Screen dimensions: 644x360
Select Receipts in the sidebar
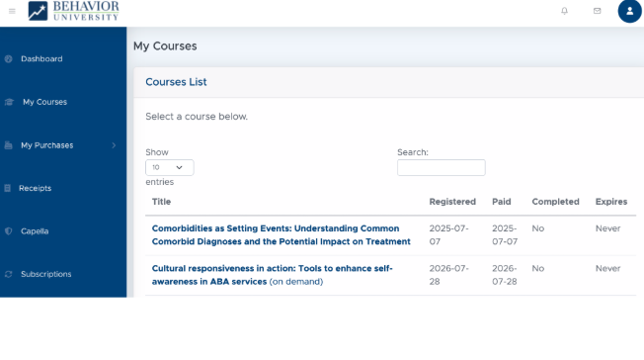pos(36,188)
